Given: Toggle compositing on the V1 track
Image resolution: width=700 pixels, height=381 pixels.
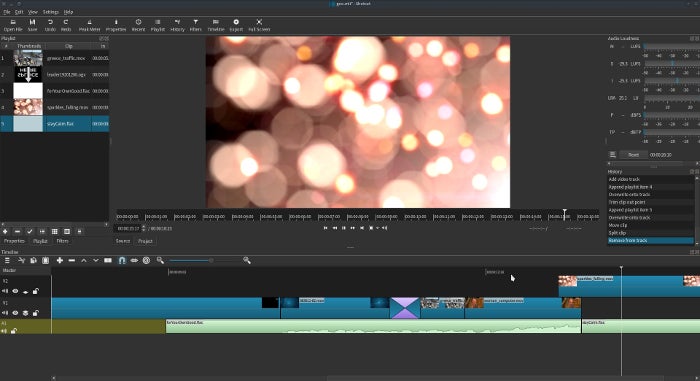Looking at the screenshot, I should point(25,313).
